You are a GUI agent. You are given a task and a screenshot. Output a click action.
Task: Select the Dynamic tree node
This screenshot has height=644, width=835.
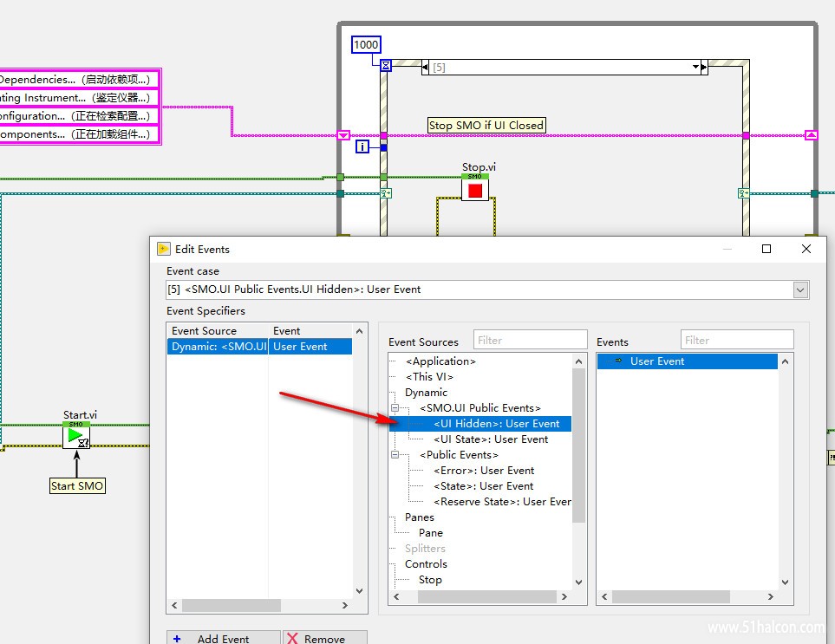tap(426, 393)
